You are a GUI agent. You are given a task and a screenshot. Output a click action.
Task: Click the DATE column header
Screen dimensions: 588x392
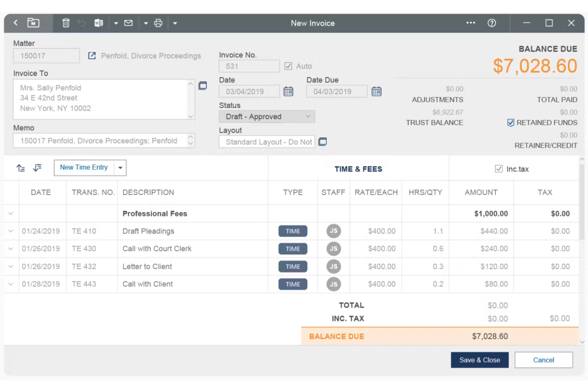click(x=41, y=192)
